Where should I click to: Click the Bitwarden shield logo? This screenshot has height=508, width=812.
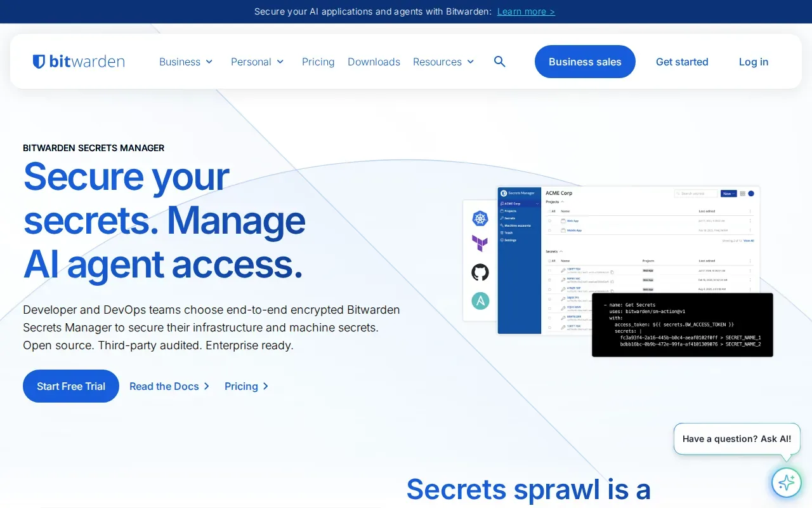pyautogui.click(x=39, y=62)
